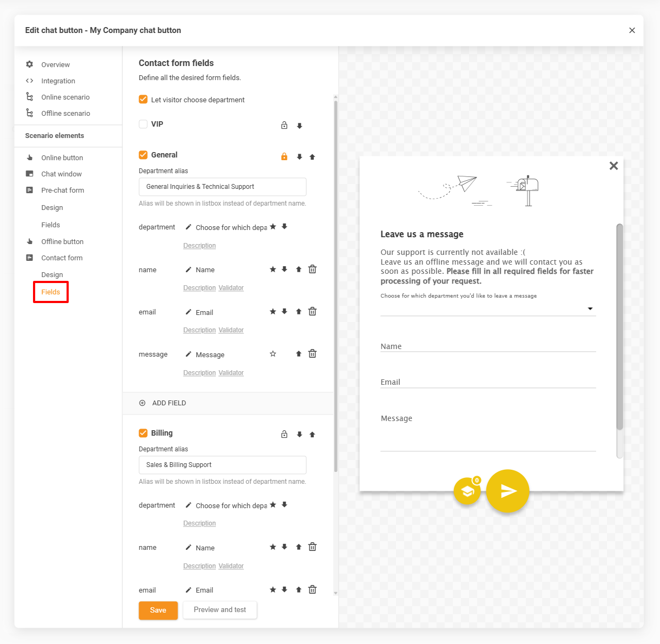Viewport: 660px width, 644px height.
Task: Click the graduation cap badge icon in preview
Action: 467,491
